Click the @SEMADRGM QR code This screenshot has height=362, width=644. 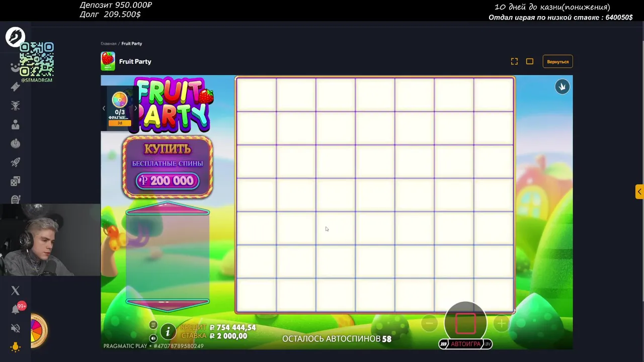(x=37, y=59)
